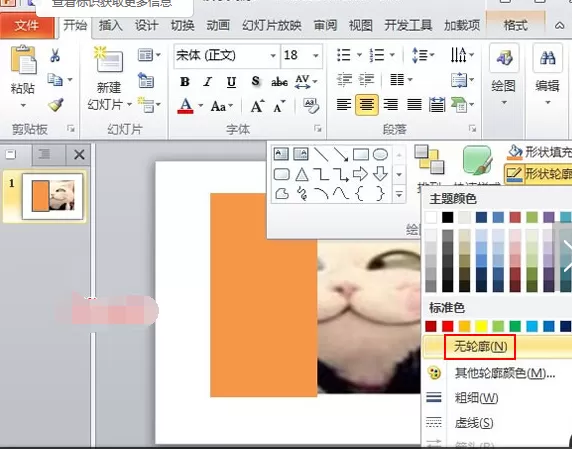Screen dimensions: 572x449
Task: Click the Distributed alignment icon
Action: [x=437, y=105]
